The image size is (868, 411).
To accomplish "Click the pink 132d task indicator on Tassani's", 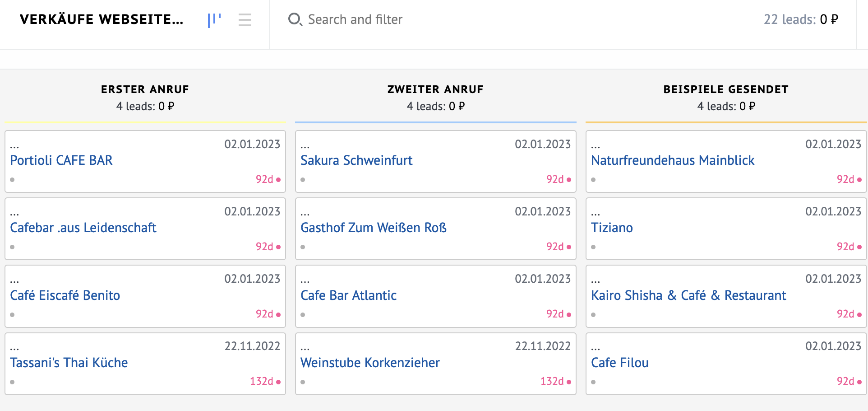I will pos(265,382).
